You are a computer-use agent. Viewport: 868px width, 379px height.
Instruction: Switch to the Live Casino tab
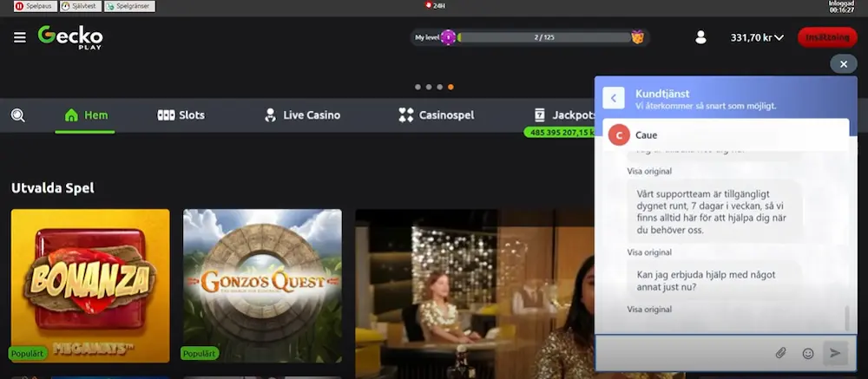coord(302,115)
